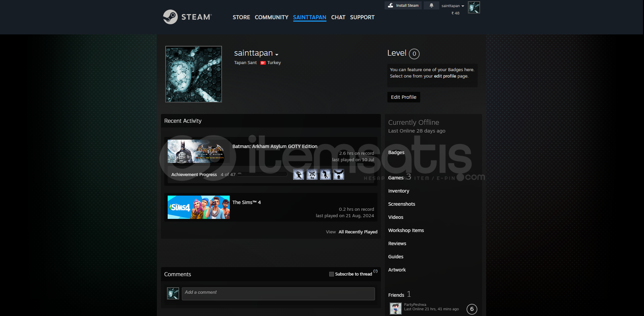
Task: Click the second Batman achievement icon marked 5x
Action: [x=312, y=174]
